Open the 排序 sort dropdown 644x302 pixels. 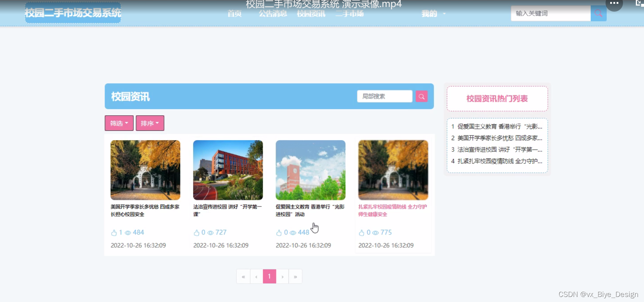click(x=150, y=123)
